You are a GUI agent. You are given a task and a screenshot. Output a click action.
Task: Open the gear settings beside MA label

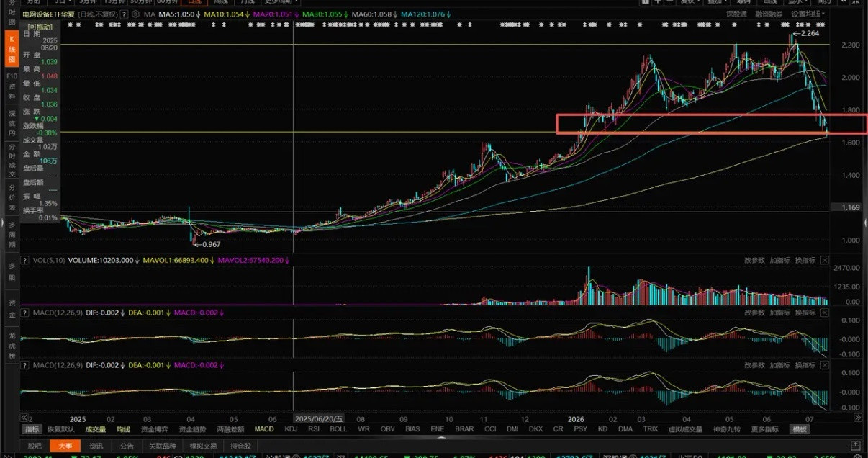coord(135,14)
